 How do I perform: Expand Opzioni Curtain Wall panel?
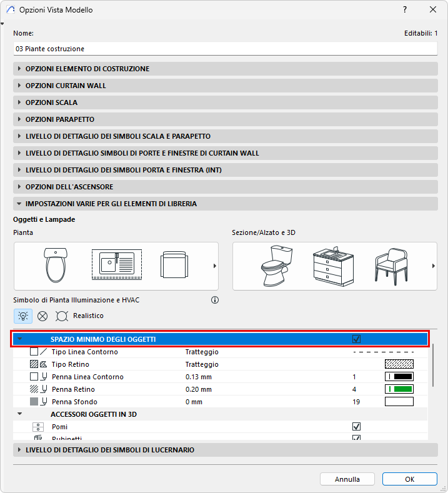pos(226,86)
